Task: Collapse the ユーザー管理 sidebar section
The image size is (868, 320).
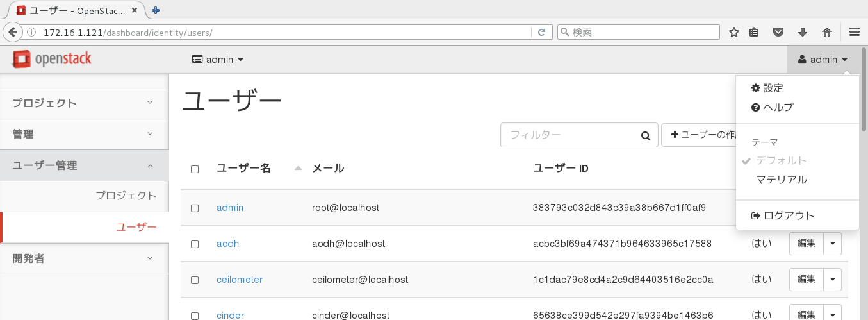Action: pos(85,165)
